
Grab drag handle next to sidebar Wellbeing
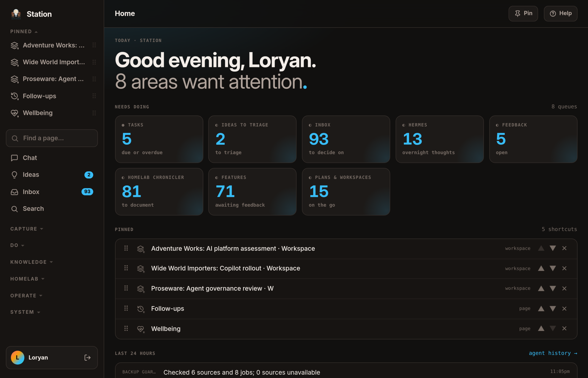pos(94,113)
